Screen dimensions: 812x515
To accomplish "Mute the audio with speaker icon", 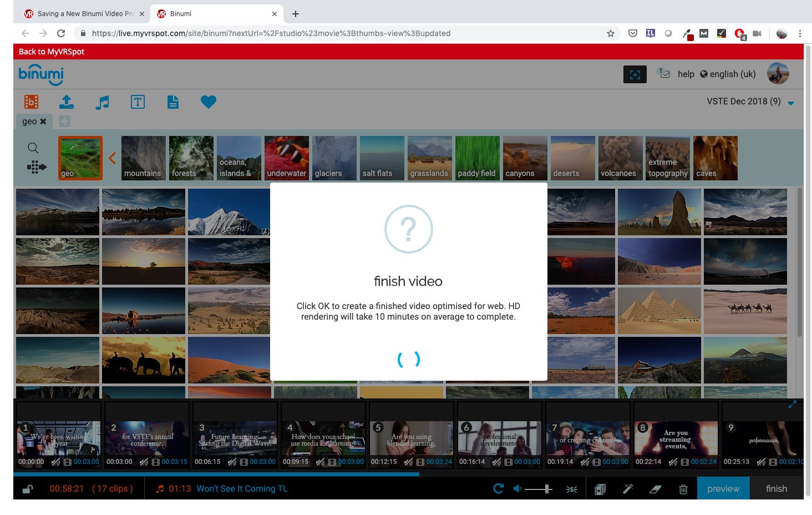I will tap(517, 489).
